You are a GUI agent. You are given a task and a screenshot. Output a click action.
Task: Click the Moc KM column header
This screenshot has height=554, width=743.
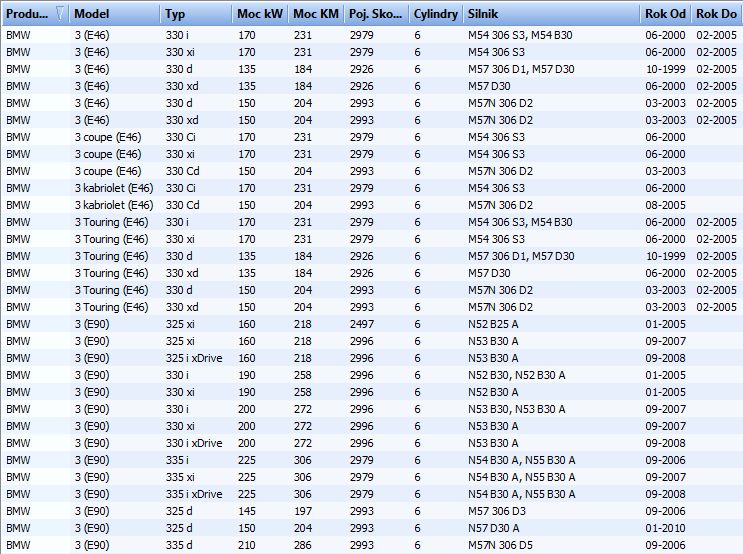(316, 14)
